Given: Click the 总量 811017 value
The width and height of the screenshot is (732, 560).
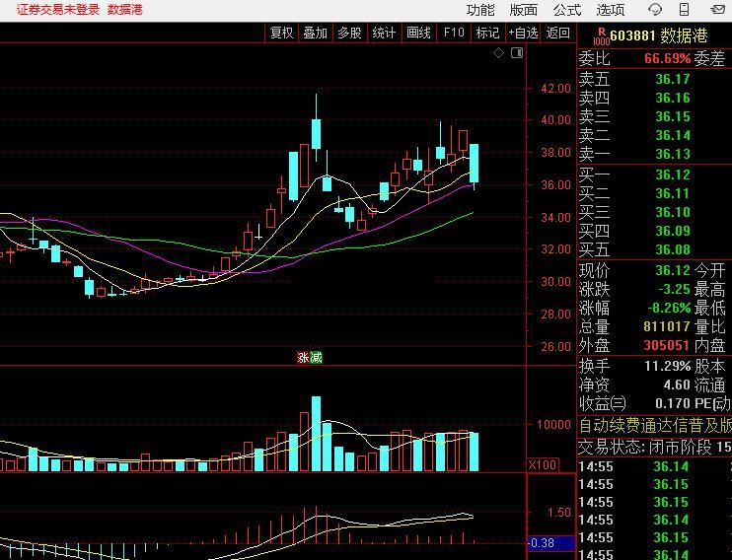Looking at the screenshot, I should click(667, 326).
